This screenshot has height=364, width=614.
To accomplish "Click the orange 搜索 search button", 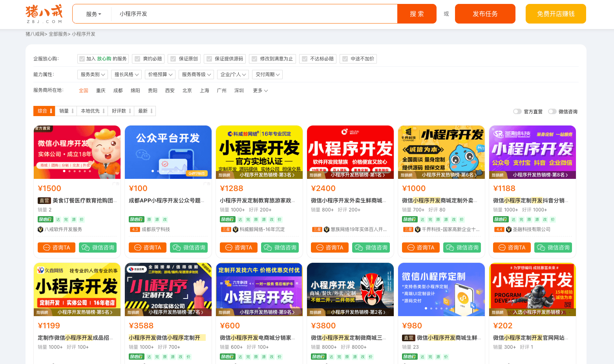I will 417,14.
